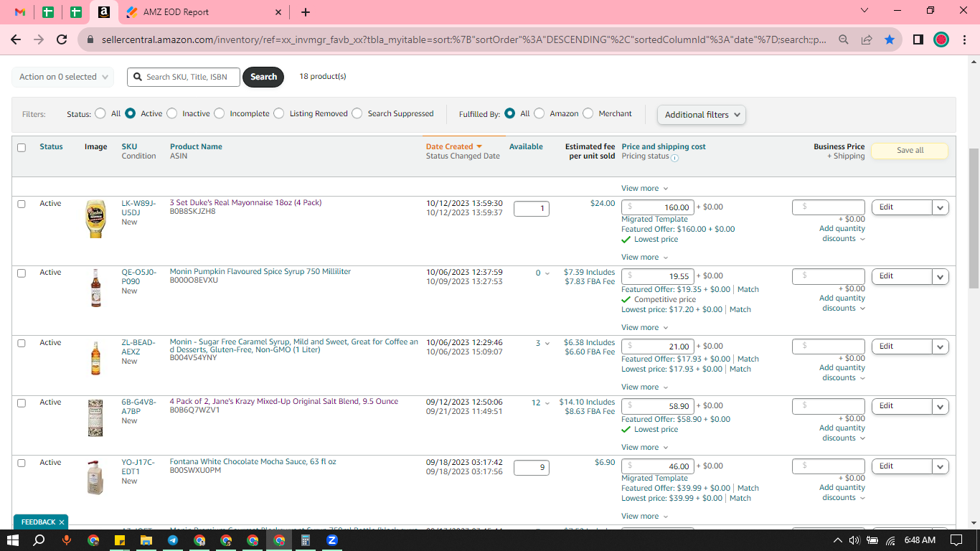Open the Edit dropdown arrow for Fontana Mocha Sauce

tap(941, 466)
